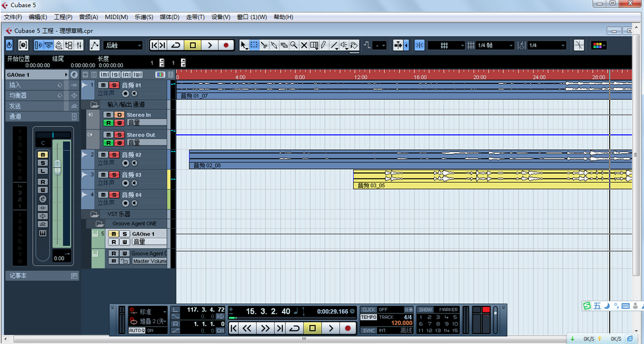Click the SHOW marker button
Screen dimensions: 644x344
coord(426,310)
